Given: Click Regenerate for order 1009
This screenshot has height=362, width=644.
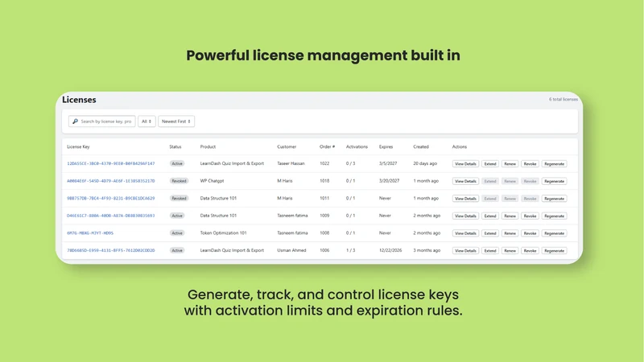Looking at the screenshot, I should [x=554, y=216].
